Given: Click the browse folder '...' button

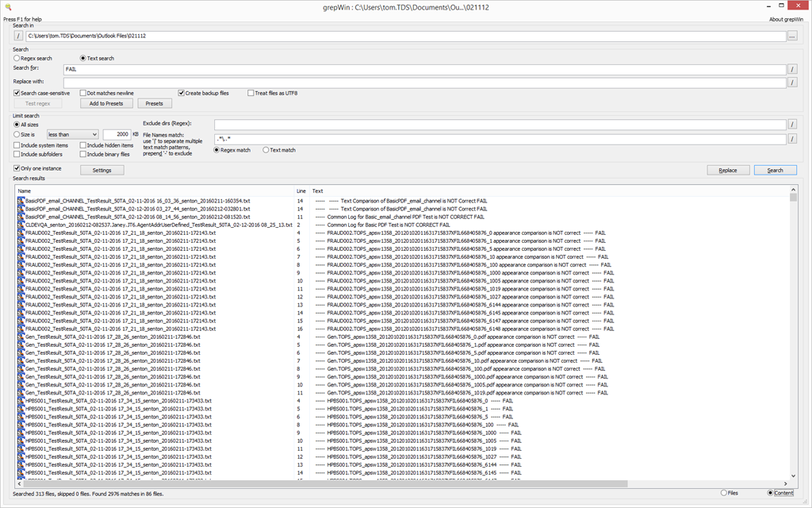Looking at the screenshot, I should pos(791,37).
